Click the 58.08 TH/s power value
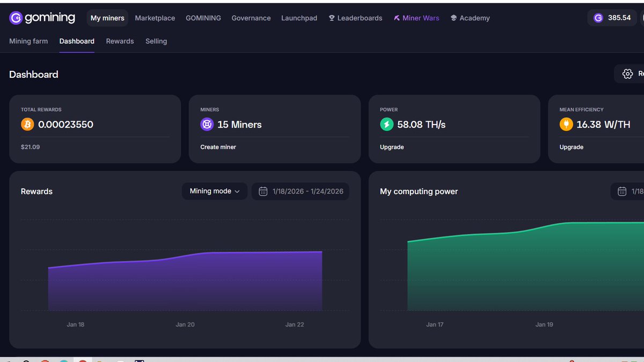 tap(421, 124)
